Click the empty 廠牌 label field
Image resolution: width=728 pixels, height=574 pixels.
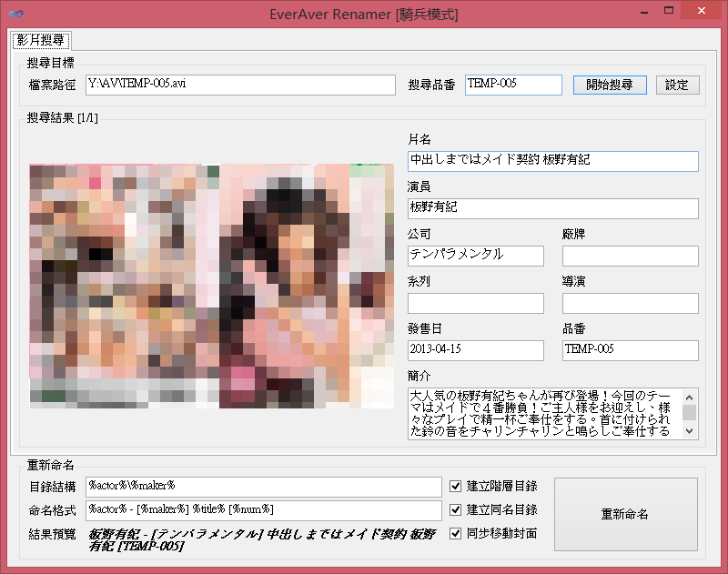630,256
